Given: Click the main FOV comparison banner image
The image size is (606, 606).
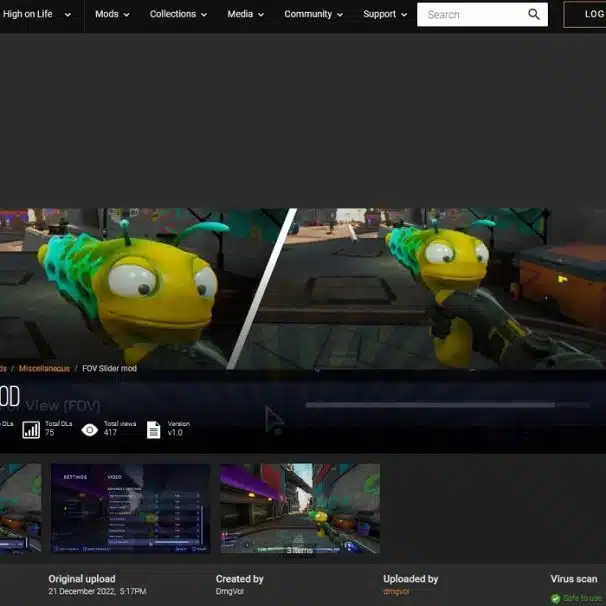Looking at the screenshot, I should 303,289.
